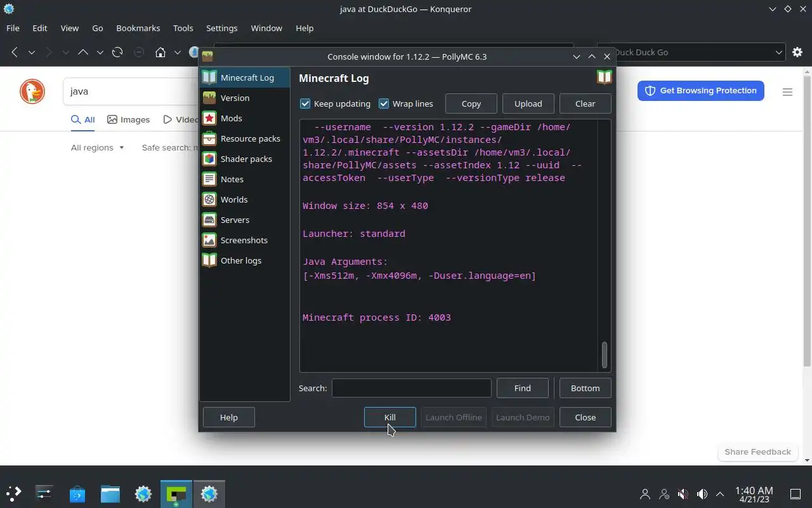Click the Konqueror page vertical scrollbar
This screenshot has width=812, height=508.
click(x=807, y=222)
